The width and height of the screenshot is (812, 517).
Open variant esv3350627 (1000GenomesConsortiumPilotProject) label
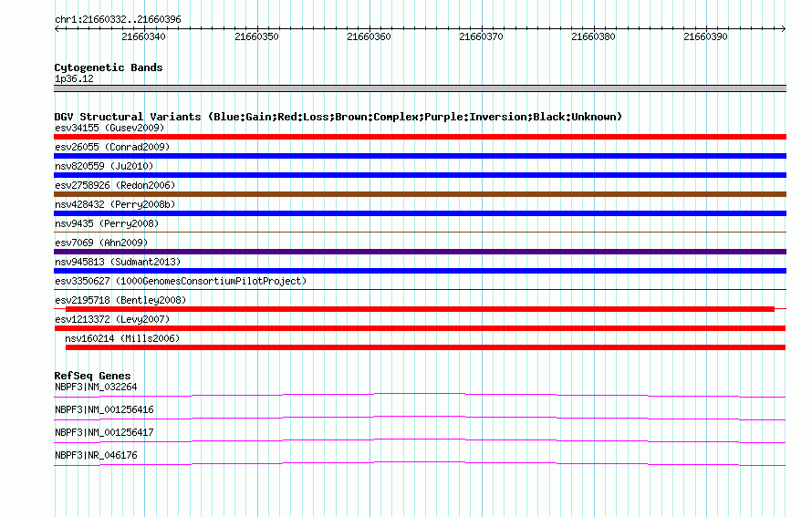pos(181,281)
